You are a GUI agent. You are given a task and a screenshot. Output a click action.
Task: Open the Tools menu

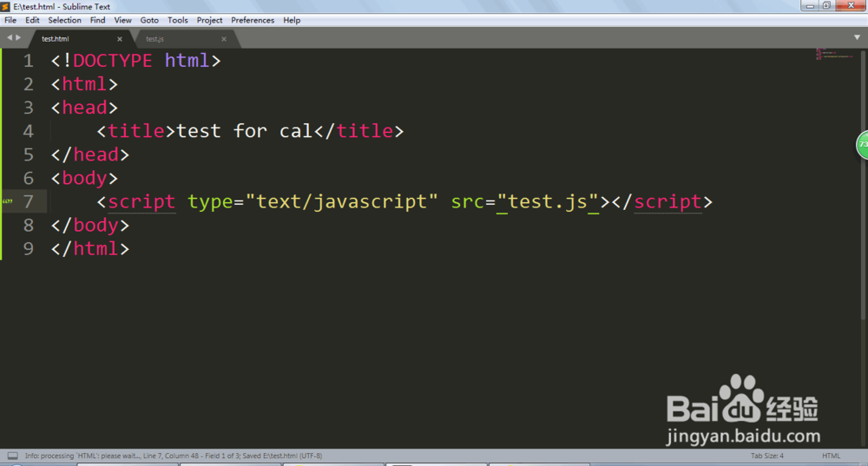(x=178, y=20)
